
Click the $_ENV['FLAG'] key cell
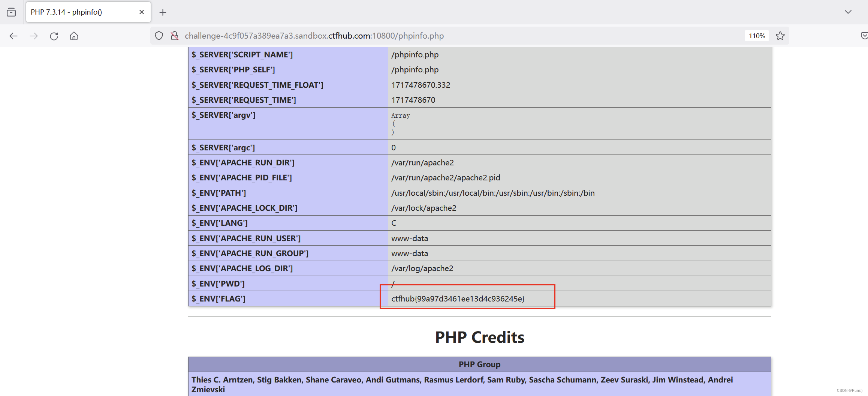288,299
